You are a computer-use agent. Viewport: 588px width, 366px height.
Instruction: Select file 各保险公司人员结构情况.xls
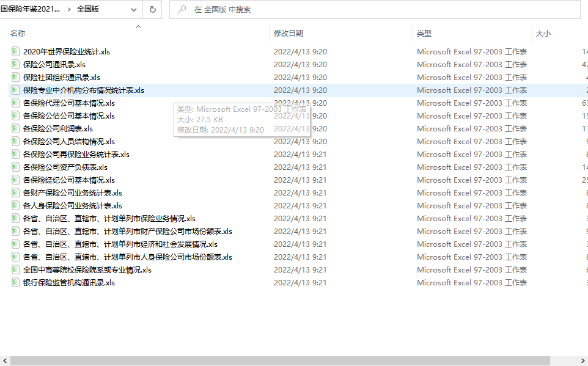(69, 141)
